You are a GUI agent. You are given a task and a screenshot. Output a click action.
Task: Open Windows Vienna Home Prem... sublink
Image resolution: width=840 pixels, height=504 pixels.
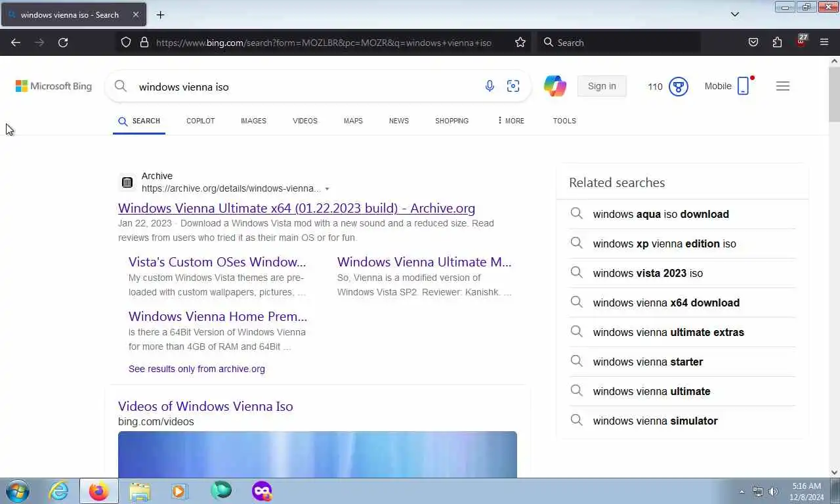pos(218,316)
